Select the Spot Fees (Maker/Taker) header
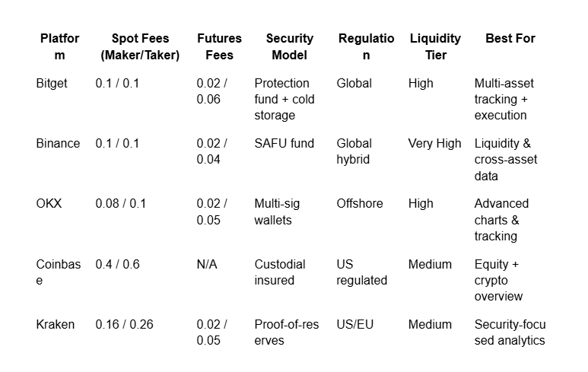Screen dimensions: 588x372 click(x=140, y=46)
